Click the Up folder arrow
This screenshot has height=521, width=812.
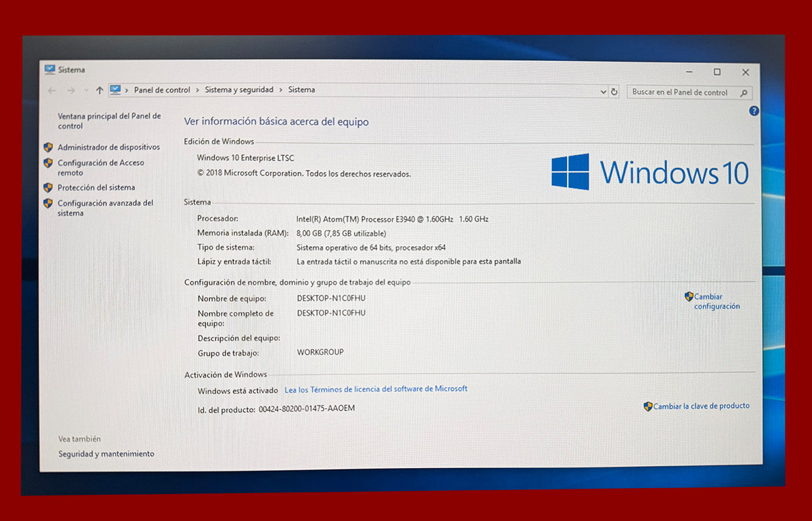click(99, 90)
